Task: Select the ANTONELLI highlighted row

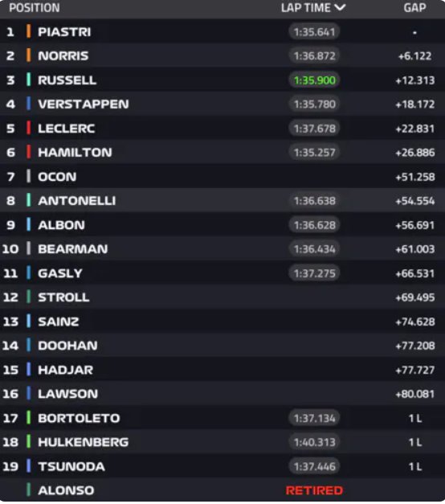Action: (222, 201)
